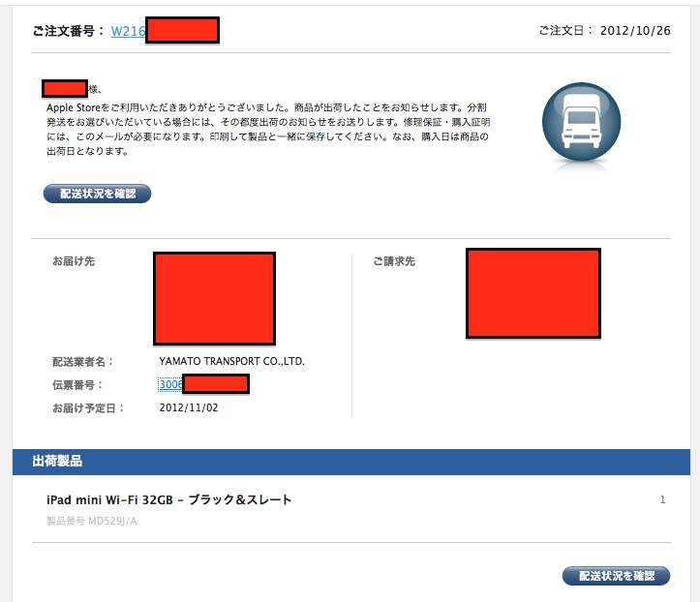Click the 伝票番号 label
700x602 pixels.
[x=77, y=384]
